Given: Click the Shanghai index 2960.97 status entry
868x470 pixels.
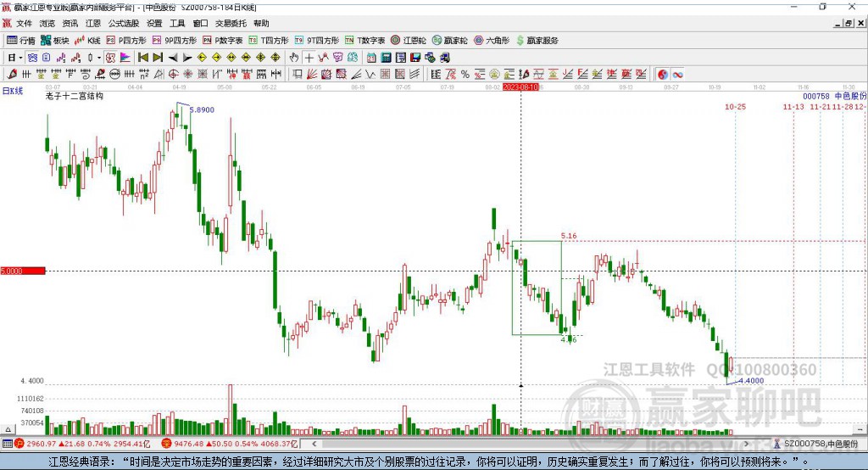Looking at the screenshot, I should tap(82, 444).
